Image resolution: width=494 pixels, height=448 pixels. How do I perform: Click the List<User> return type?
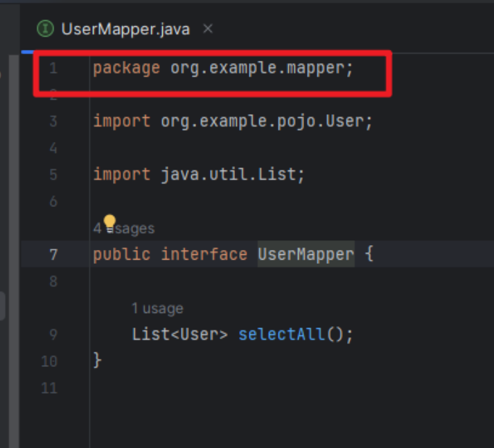(x=179, y=334)
